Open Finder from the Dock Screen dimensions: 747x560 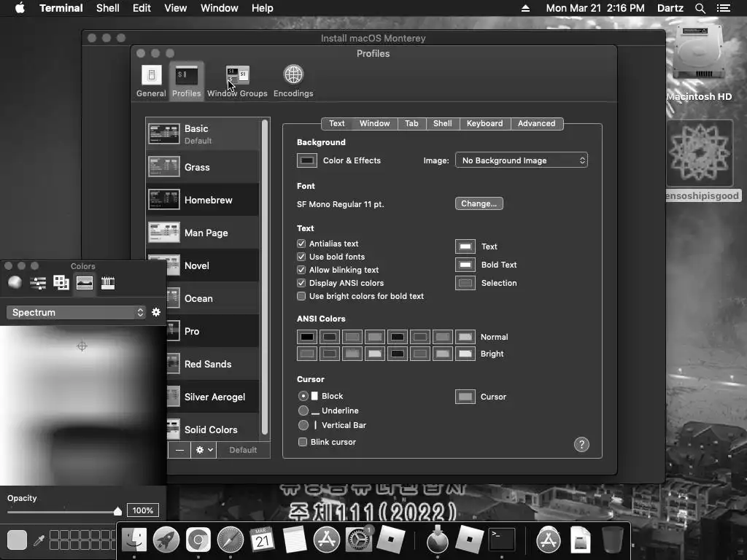point(134,540)
